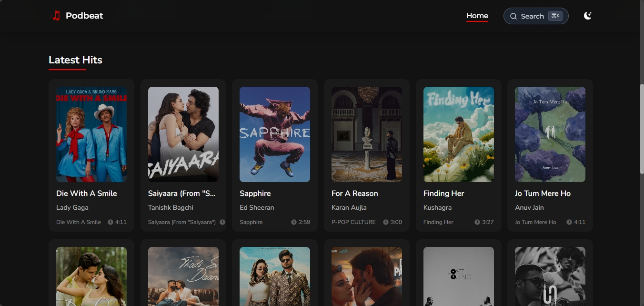Image resolution: width=644 pixels, height=306 pixels.
Task: Click the ⌘K shortcut badge
Action: point(555,16)
